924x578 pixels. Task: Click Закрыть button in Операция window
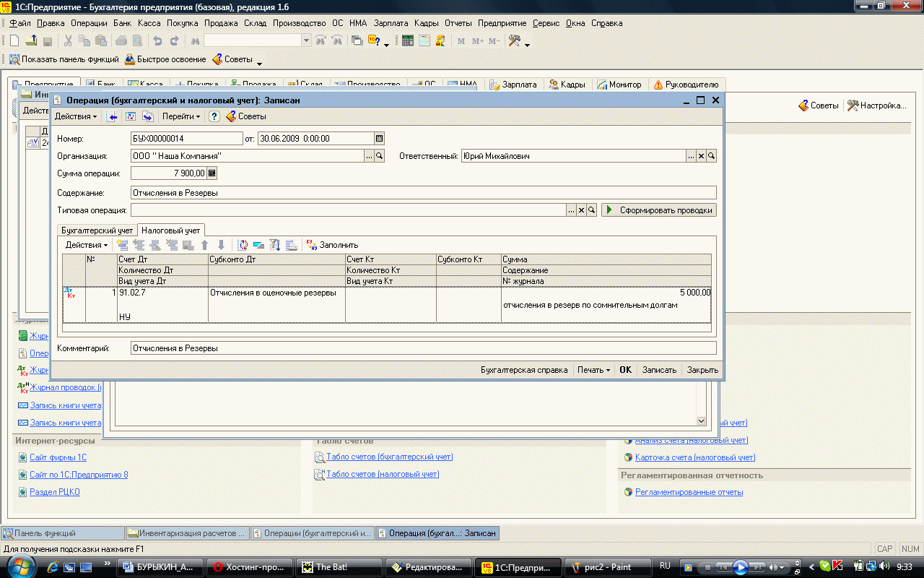click(x=702, y=370)
